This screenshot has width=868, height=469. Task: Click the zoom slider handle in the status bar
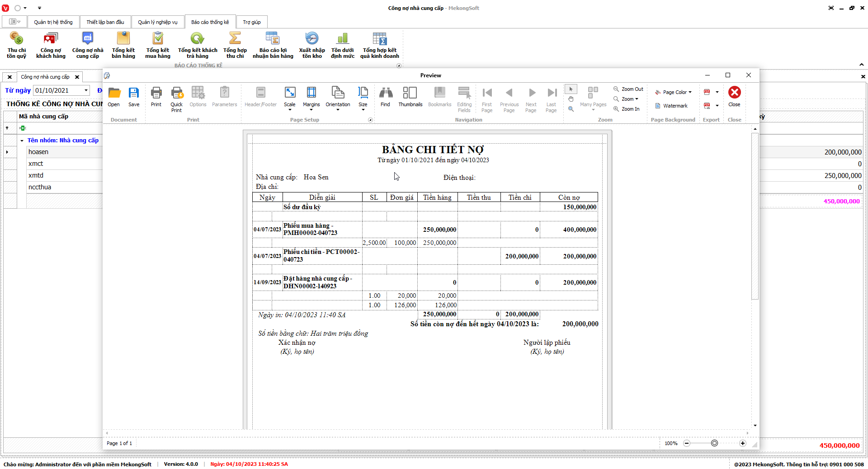tap(714, 443)
